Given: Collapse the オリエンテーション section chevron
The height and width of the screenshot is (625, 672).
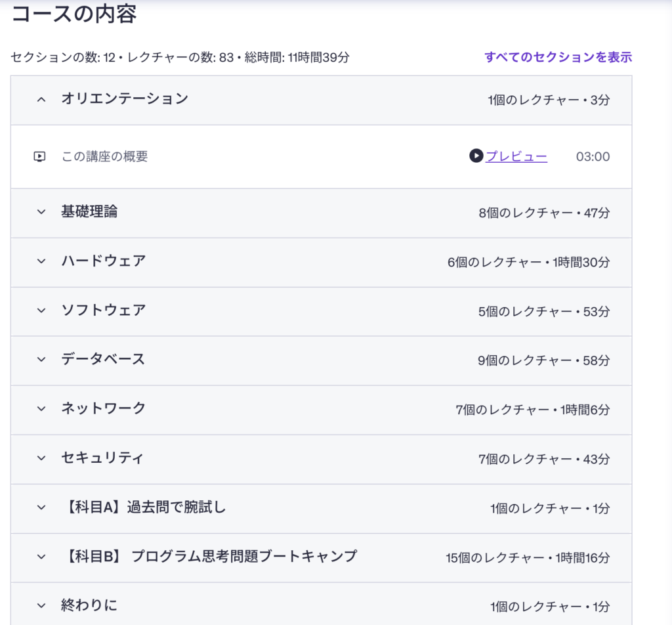Looking at the screenshot, I should (41, 100).
